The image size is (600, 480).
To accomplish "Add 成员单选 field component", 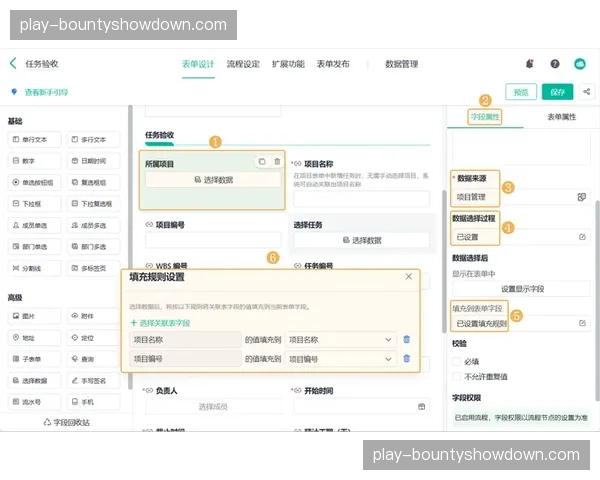I will [34, 225].
